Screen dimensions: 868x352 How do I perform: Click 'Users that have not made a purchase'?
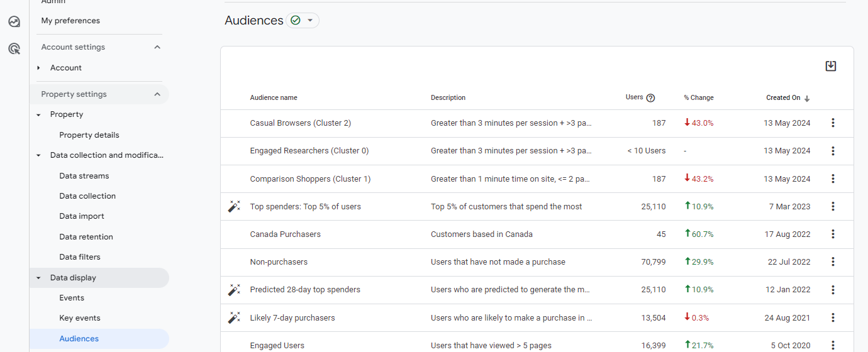tap(498, 262)
